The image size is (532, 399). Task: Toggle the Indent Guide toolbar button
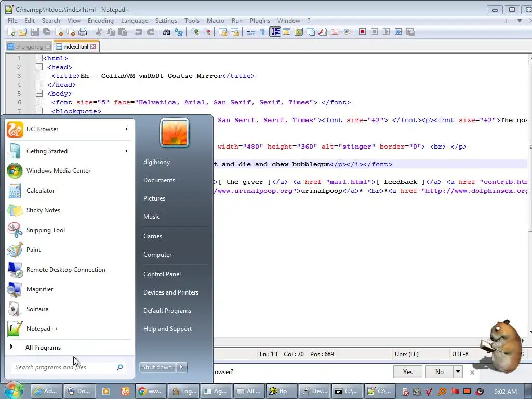coord(275,32)
